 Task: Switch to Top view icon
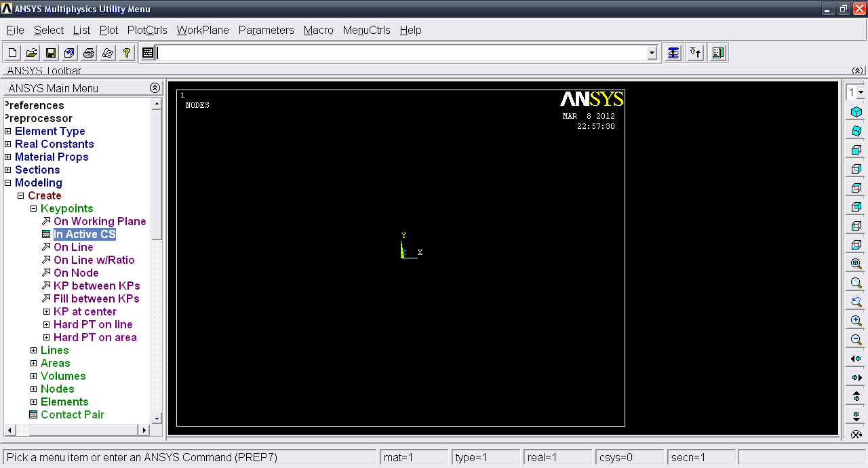coord(856,188)
